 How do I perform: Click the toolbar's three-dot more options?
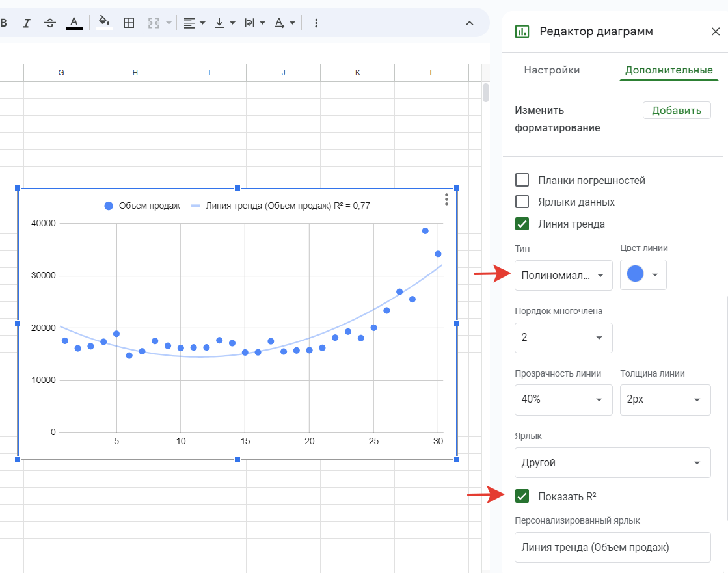pyautogui.click(x=316, y=23)
